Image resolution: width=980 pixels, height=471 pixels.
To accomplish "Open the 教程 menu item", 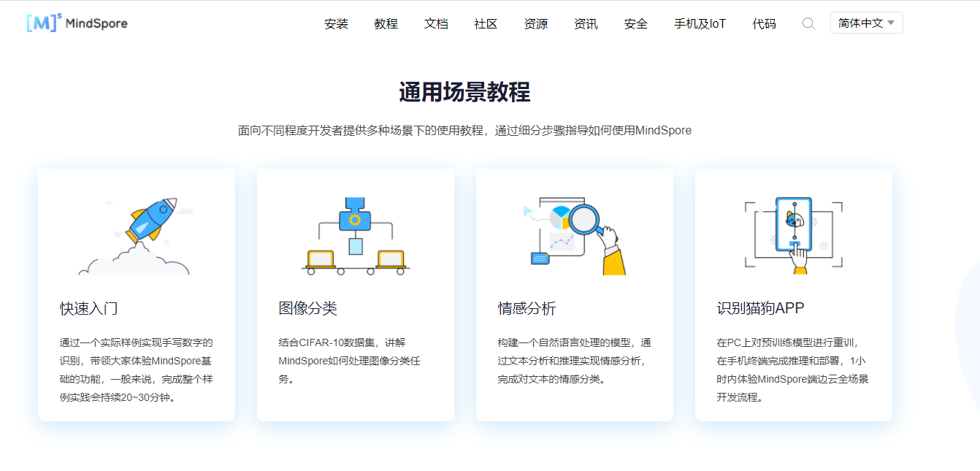I will coord(386,24).
